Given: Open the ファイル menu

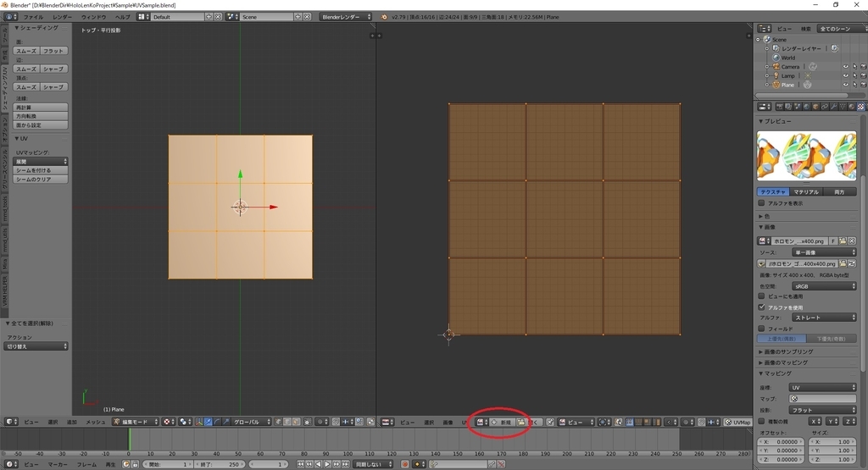Looking at the screenshot, I should 33,17.
